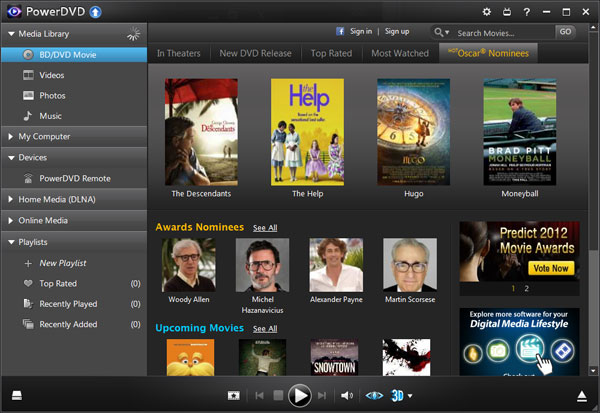
Task: Select Michel Hazanavicius's photo
Action: (262, 265)
